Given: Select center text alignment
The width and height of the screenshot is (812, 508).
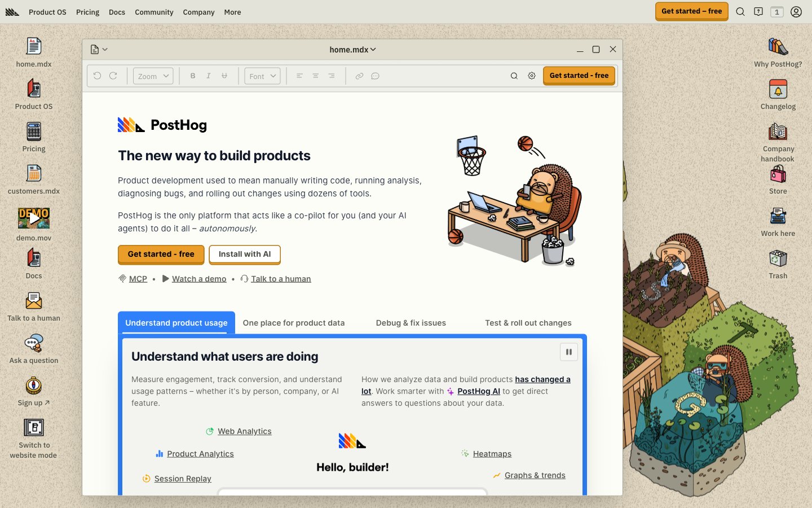Looking at the screenshot, I should point(316,76).
